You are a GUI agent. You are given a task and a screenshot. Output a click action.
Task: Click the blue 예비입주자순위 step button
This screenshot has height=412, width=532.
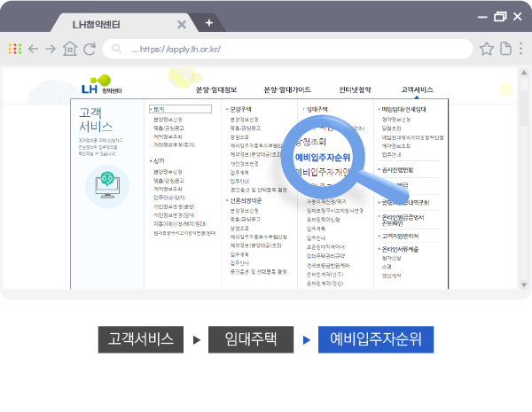click(x=376, y=339)
